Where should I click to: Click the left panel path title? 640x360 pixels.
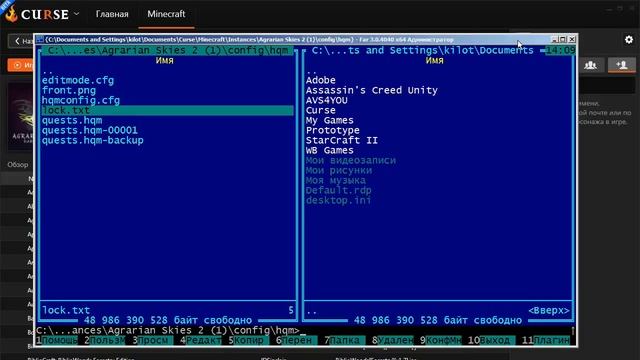pos(167,51)
